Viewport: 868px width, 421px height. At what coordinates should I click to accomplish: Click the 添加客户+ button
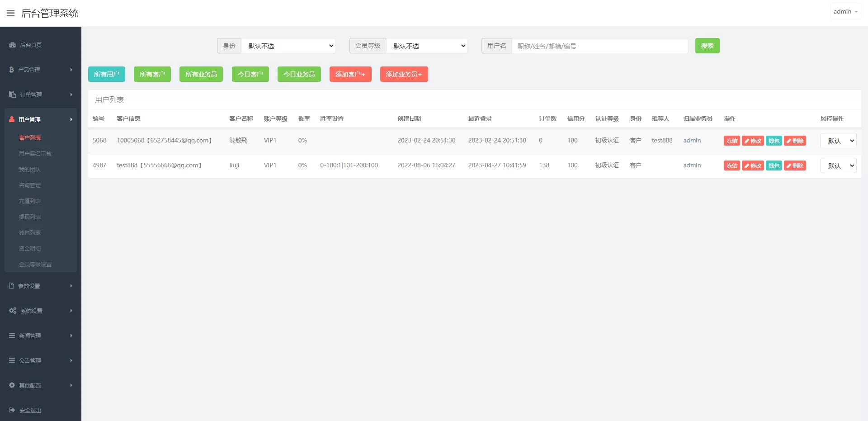pos(350,74)
